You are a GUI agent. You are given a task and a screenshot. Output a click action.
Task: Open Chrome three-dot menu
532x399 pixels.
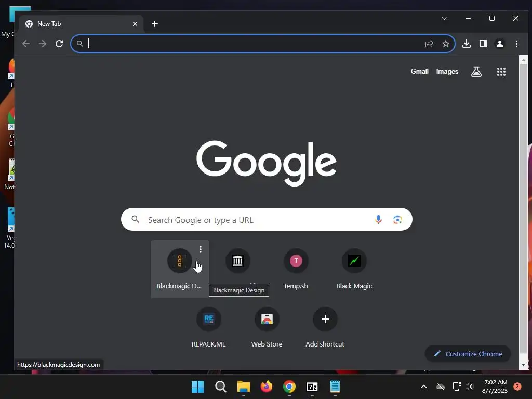516,44
